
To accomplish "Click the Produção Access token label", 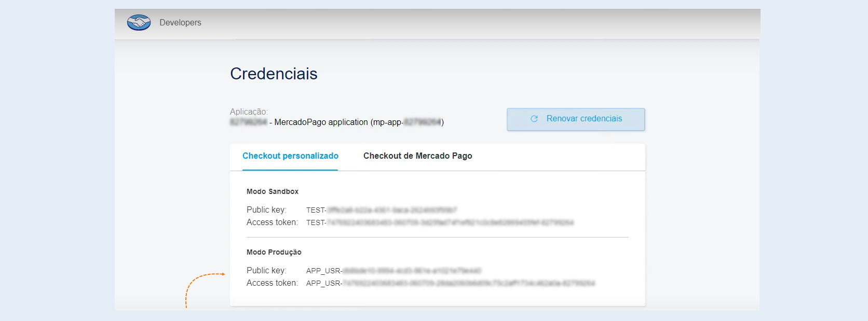I will pyautogui.click(x=272, y=283).
